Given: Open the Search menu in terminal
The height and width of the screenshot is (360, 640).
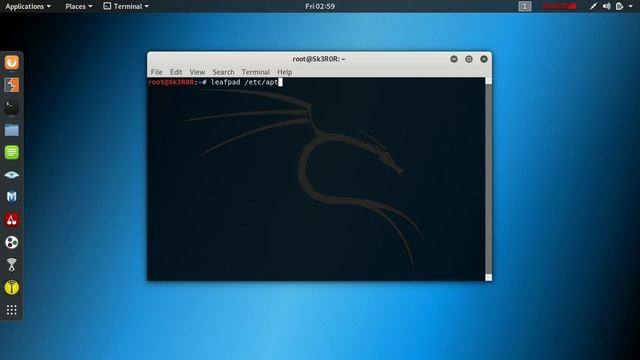Looking at the screenshot, I should click(x=223, y=72).
